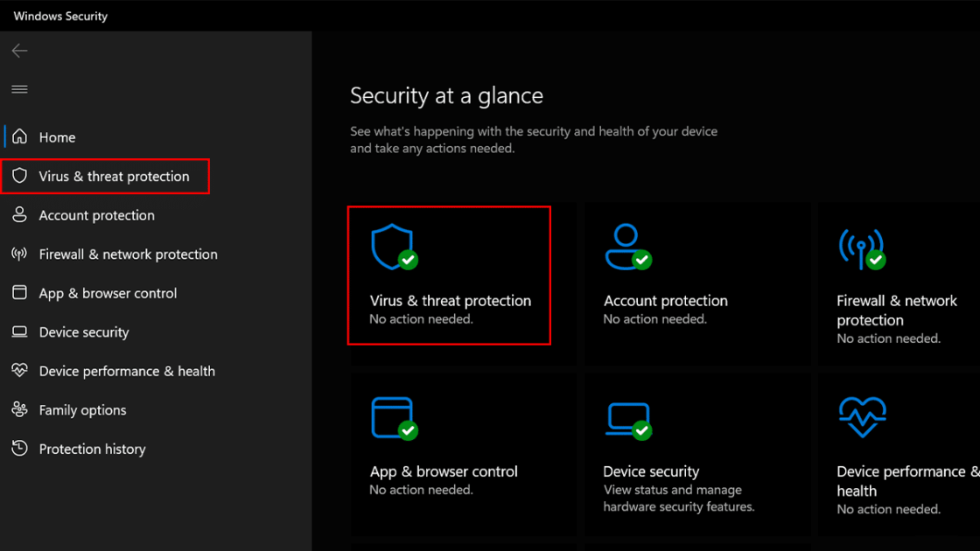Image resolution: width=980 pixels, height=551 pixels.
Task: Open Protection history from the sidebar
Action: point(92,448)
